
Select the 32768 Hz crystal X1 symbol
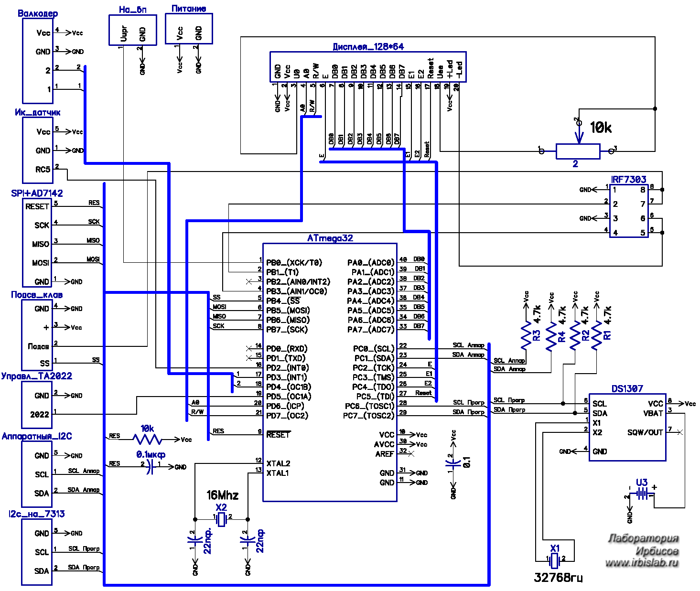point(555,559)
